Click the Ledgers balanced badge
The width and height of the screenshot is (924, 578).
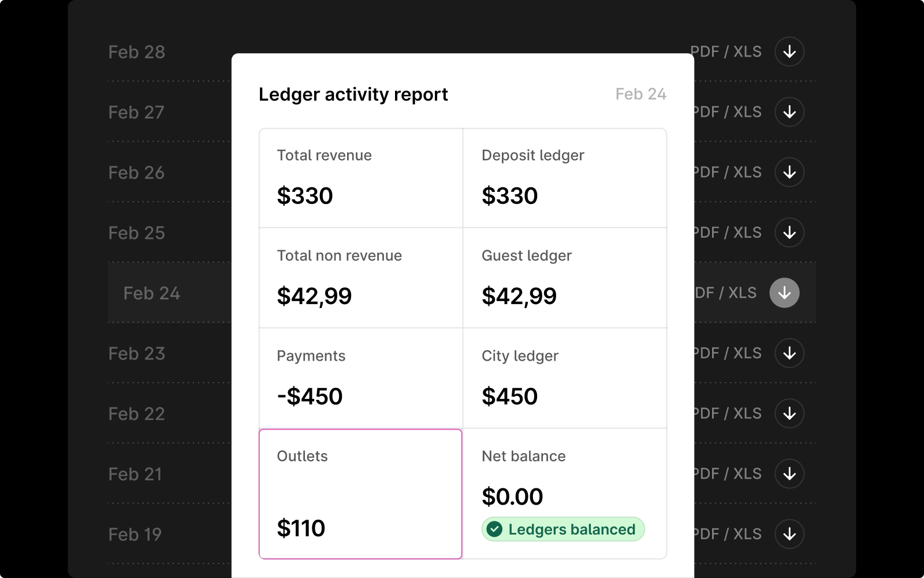563,529
